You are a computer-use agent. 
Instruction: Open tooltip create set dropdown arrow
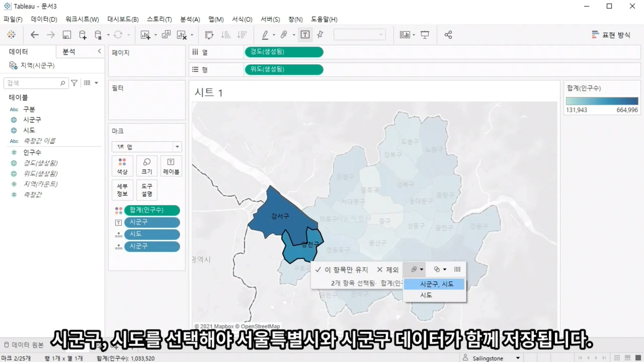pyautogui.click(x=445, y=269)
